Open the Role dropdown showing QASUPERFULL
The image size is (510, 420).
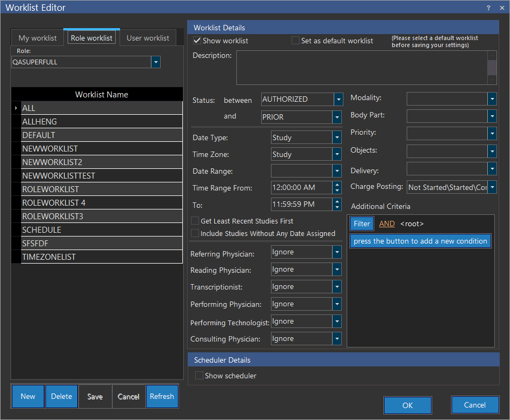click(156, 62)
